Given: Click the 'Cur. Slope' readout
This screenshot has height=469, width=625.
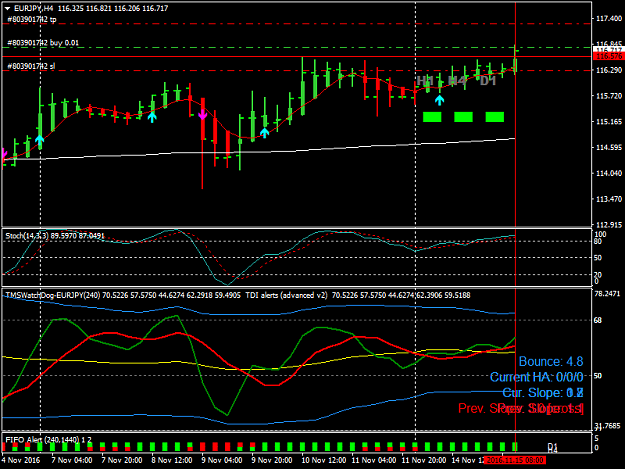Looking at the screenshot, I should (x=543, y=392).
